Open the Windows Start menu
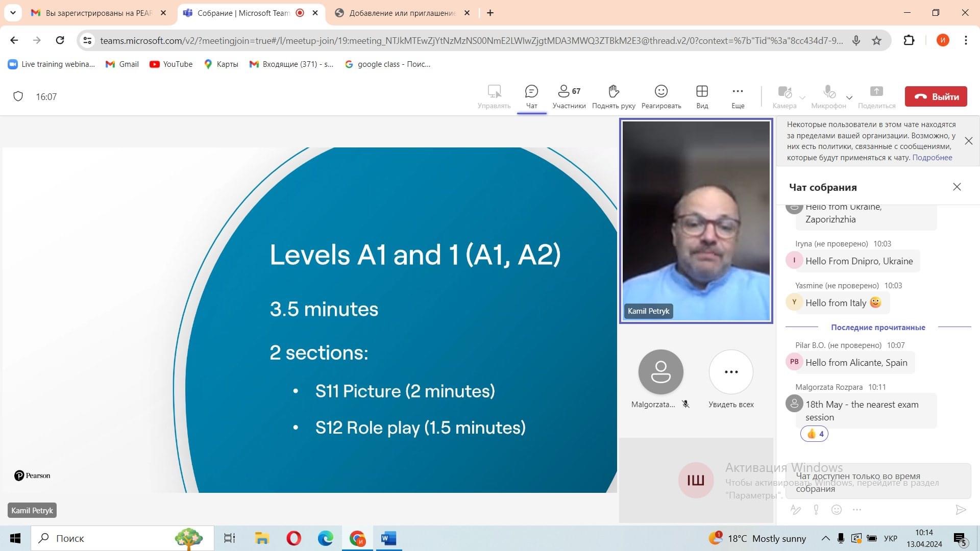The height and width of the screenshot is (551, 980). tap(15, 538)
